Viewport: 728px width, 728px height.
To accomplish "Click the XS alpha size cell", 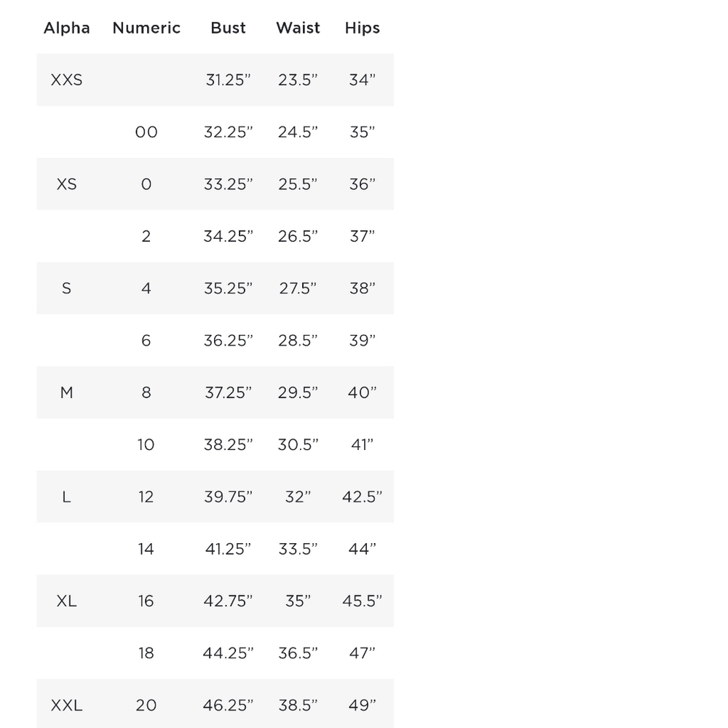I will tap(66, 184).
